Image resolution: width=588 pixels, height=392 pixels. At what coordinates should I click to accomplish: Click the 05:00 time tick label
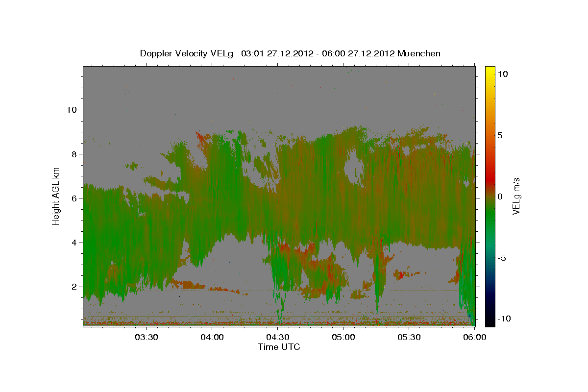pos(343,338)
